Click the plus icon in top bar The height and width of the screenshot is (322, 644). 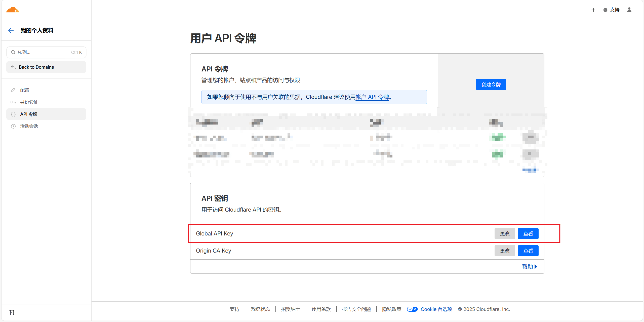tap(593, 10)
